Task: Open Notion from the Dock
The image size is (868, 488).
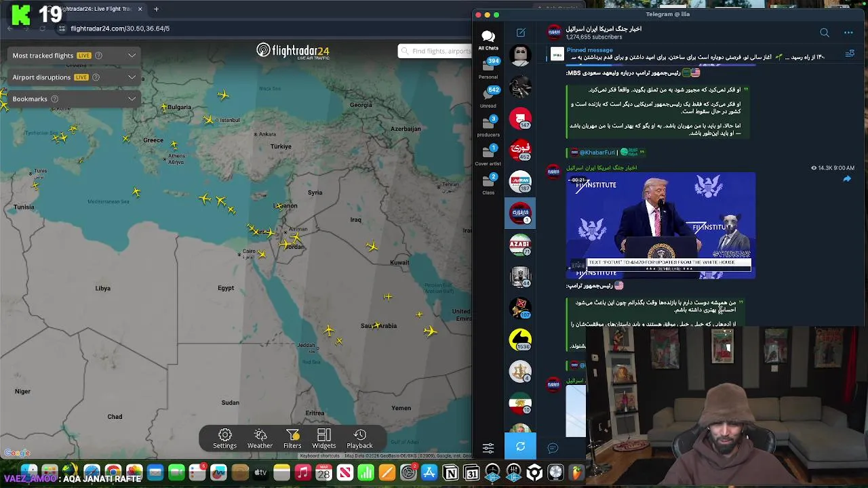Action: 450,472
